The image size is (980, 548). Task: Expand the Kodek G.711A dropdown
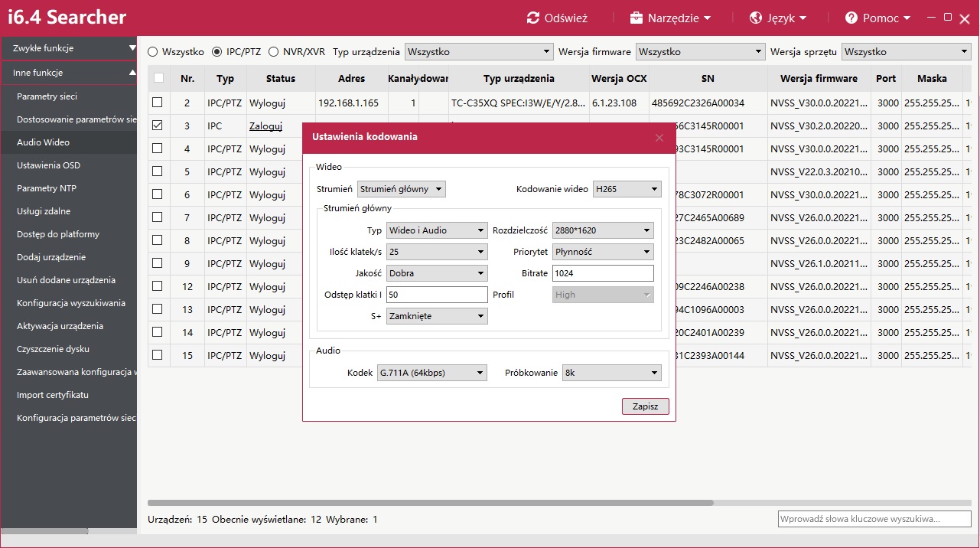point(431,373)
